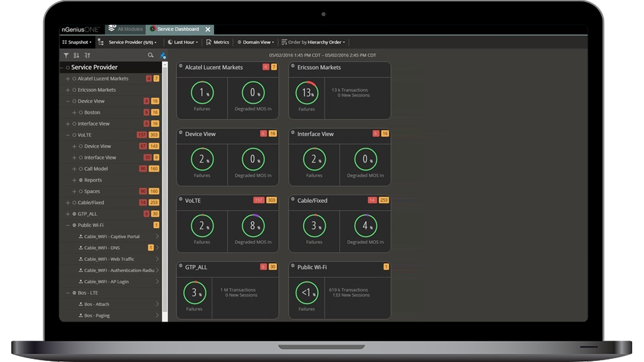Click the Order by Hierarchy Order control
Viewport: 644px width, 362px height.
click(314, 42)
